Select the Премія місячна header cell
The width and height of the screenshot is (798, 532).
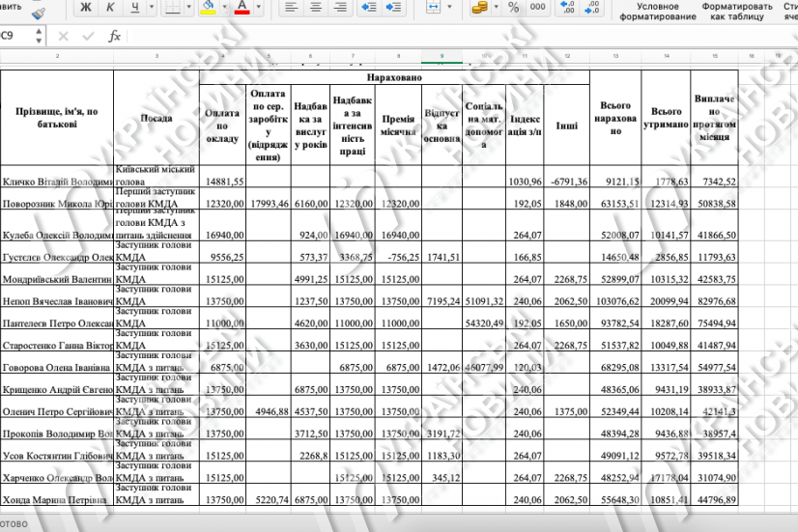(x=398, y=126)
